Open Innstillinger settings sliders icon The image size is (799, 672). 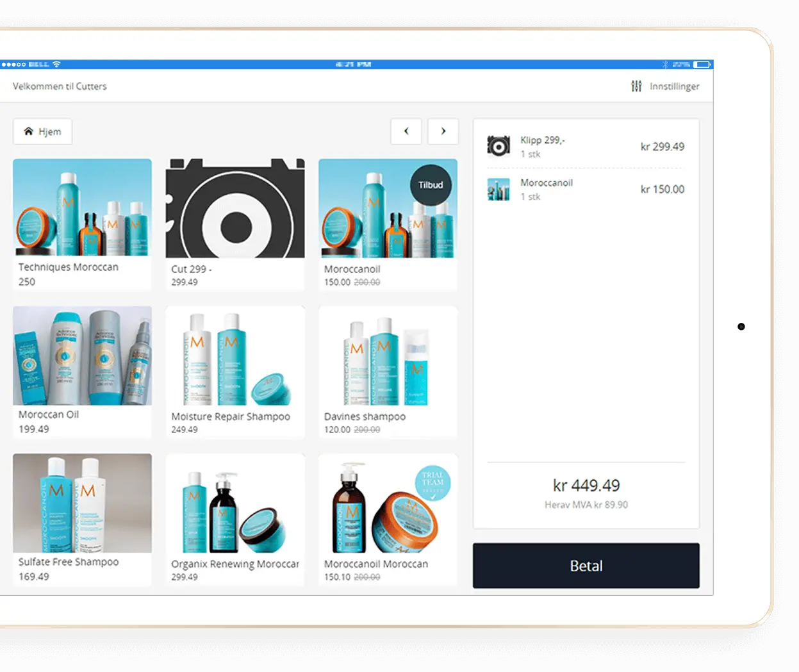click(x=636, y=86)
